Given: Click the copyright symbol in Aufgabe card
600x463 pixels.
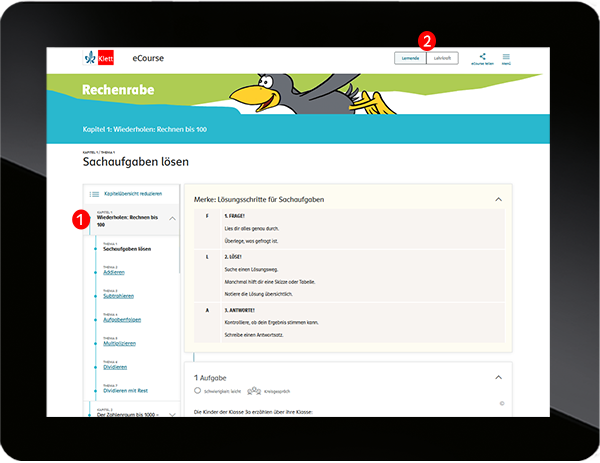Looking at the screenshot, I should pos(502,404).
